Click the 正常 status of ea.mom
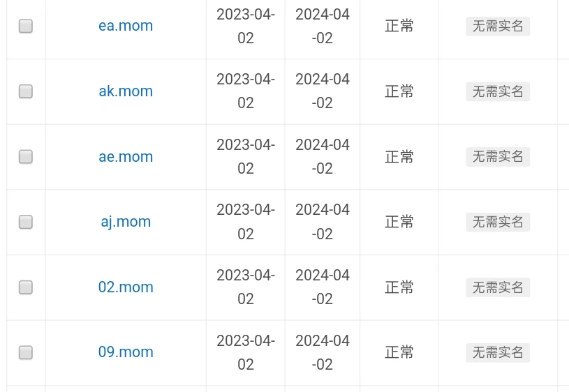The width and height of the screenshot is (569, 392). 399,27
